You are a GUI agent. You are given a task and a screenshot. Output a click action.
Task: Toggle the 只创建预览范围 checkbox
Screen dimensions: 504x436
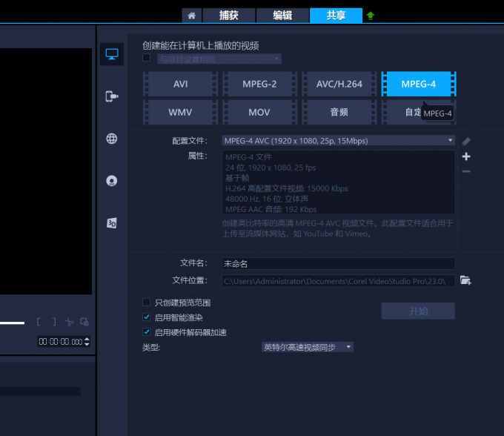pos(147,303)
